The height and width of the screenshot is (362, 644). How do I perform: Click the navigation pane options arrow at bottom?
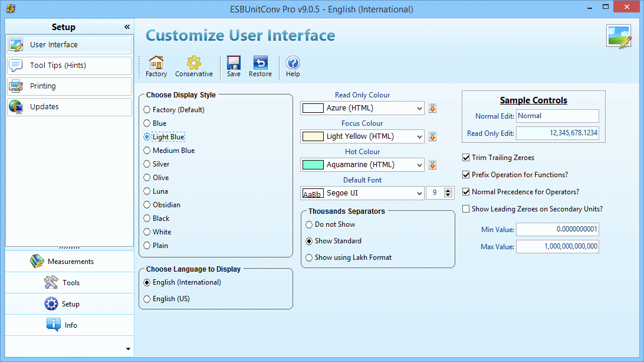(x=128, y=349)
